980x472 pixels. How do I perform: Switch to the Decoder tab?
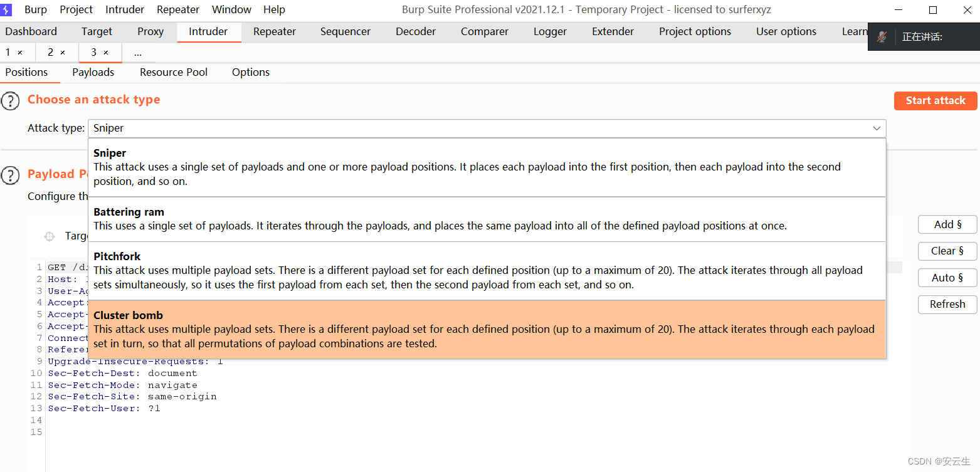click(416, 31)
